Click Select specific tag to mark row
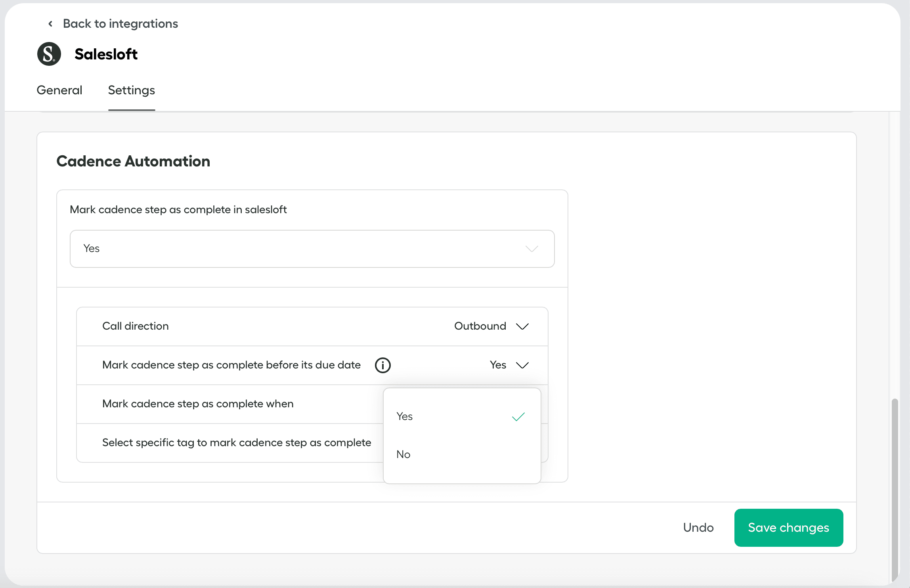The image size is (910, 588). point(237,443)
